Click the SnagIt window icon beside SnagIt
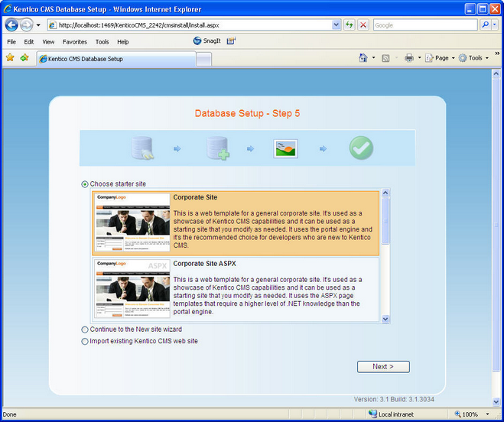 (x=231, y=41)
